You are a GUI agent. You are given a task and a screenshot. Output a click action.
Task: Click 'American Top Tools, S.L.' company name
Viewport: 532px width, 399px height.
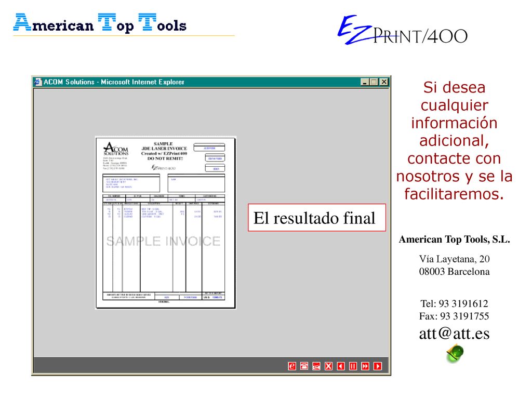(x=454, y=239)
